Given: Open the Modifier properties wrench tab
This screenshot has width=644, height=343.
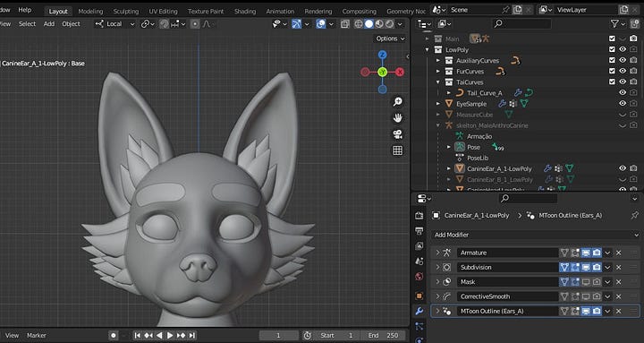Looking at the screenshot, I should [419, 311].
